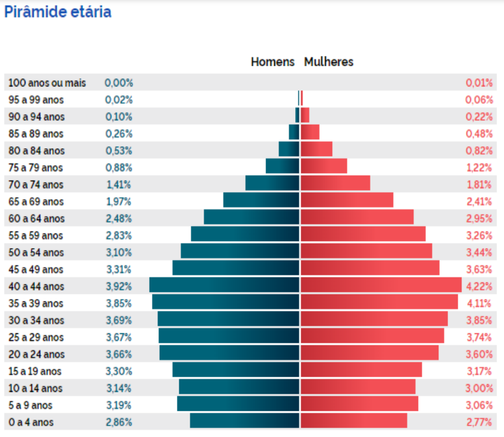504x437 pixels.
Task: Click the women bar for 90 a 94 anos
Action: click(x=305, y=115)
